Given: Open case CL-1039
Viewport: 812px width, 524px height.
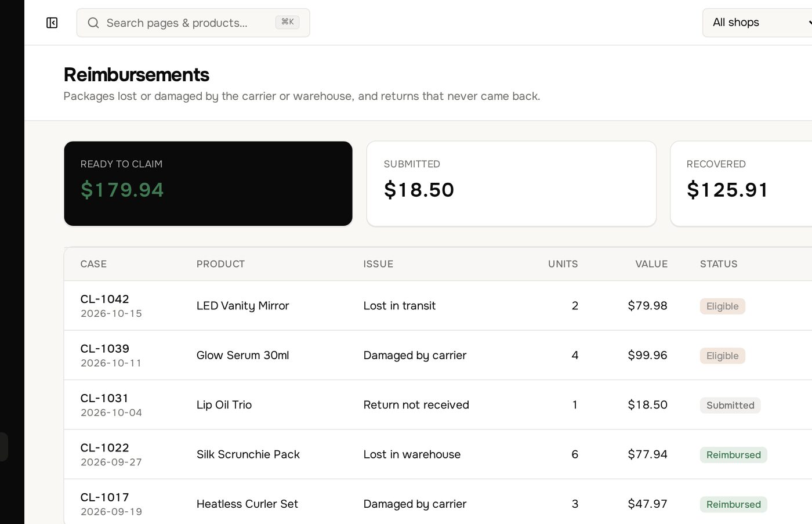Looking at the screenshot, I should 104,349.
